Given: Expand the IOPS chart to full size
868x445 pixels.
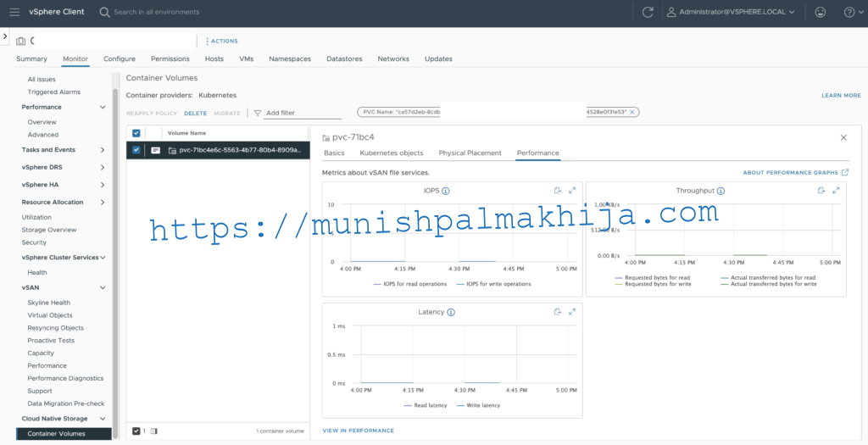Looking at the screenshot, I should coord(572,191).
